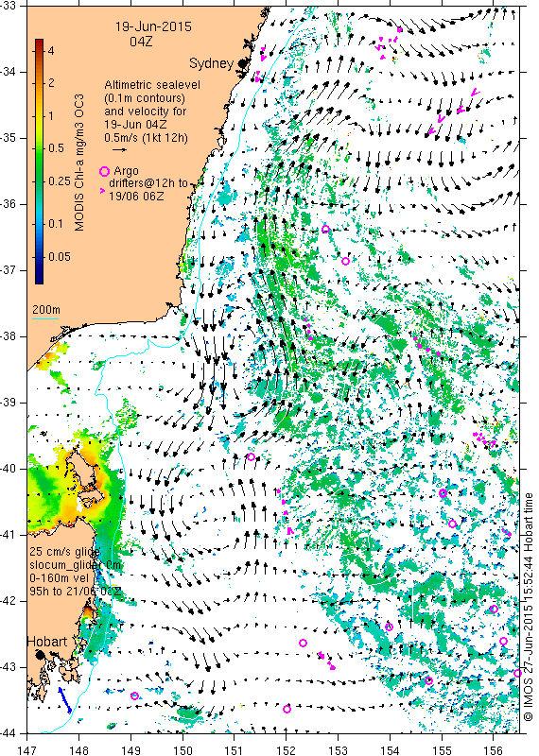The width and height of the screenshot is (539, 756).
Task: Click the '0-160m vel' text
Action: pyautogui.click(x=59, y=577)
